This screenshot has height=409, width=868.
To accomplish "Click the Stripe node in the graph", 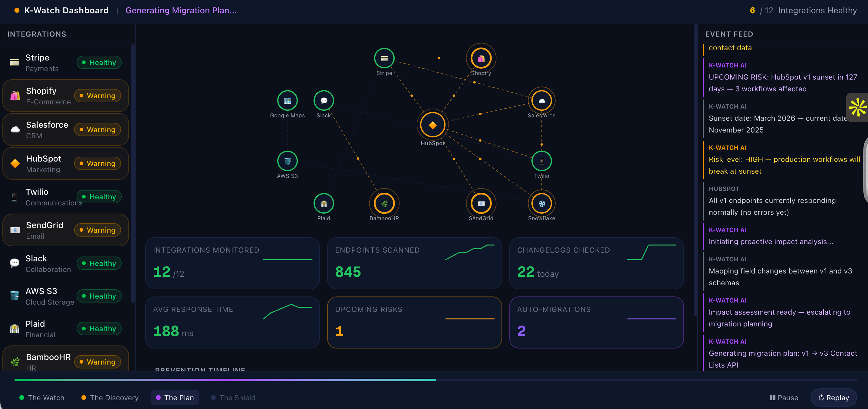I will (x=384, y=58).
